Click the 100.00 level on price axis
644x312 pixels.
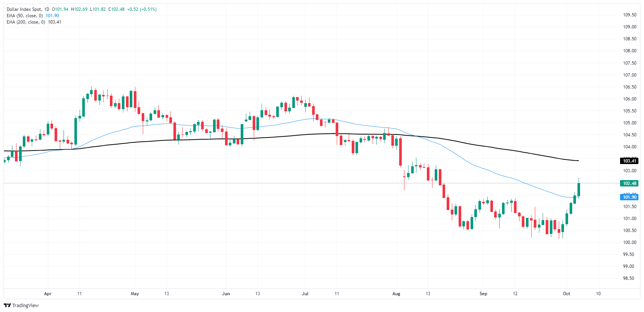tap(629, 243)
